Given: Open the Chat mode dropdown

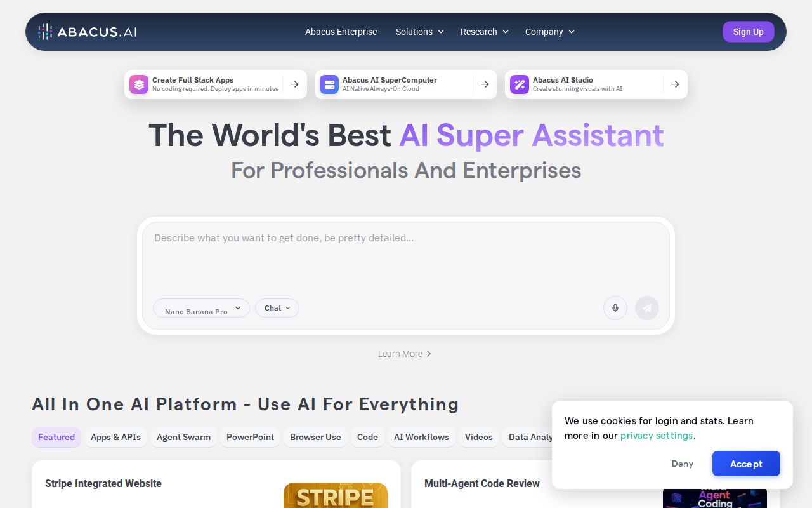Looking at the screenshot, I should (x=277, y=308).
